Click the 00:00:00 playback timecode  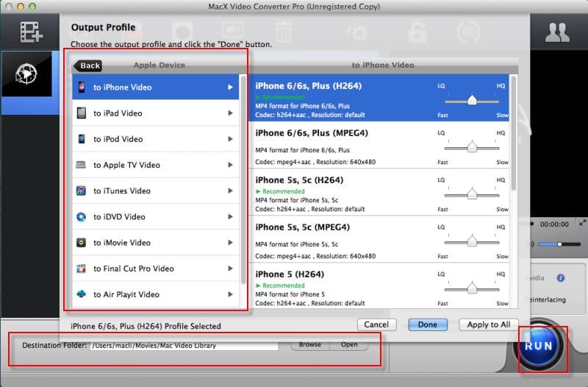[554, 224]
